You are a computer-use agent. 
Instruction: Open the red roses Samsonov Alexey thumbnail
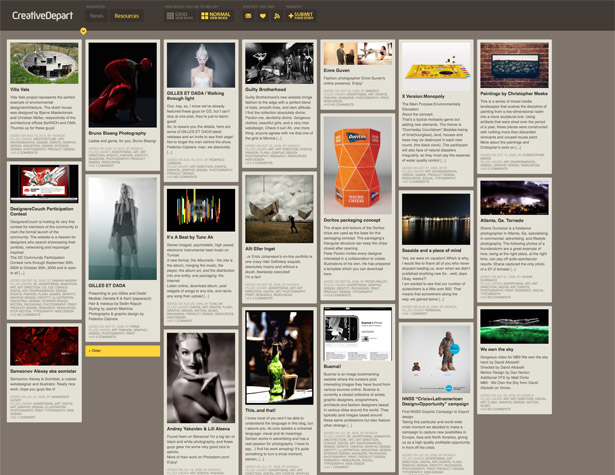coord(44,346)
